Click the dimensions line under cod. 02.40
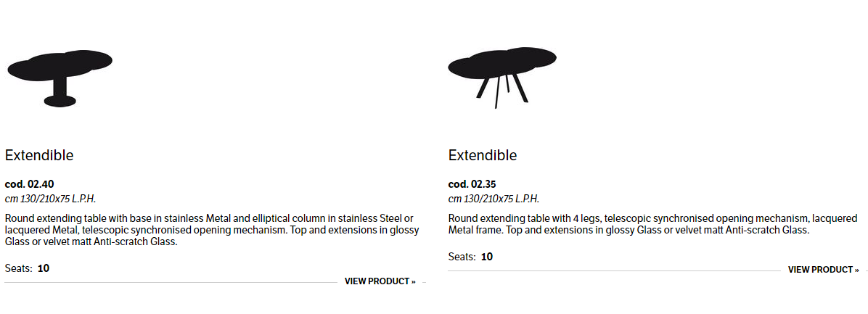The height and width of the screenshot is (314, 868). tap(50, 199)
